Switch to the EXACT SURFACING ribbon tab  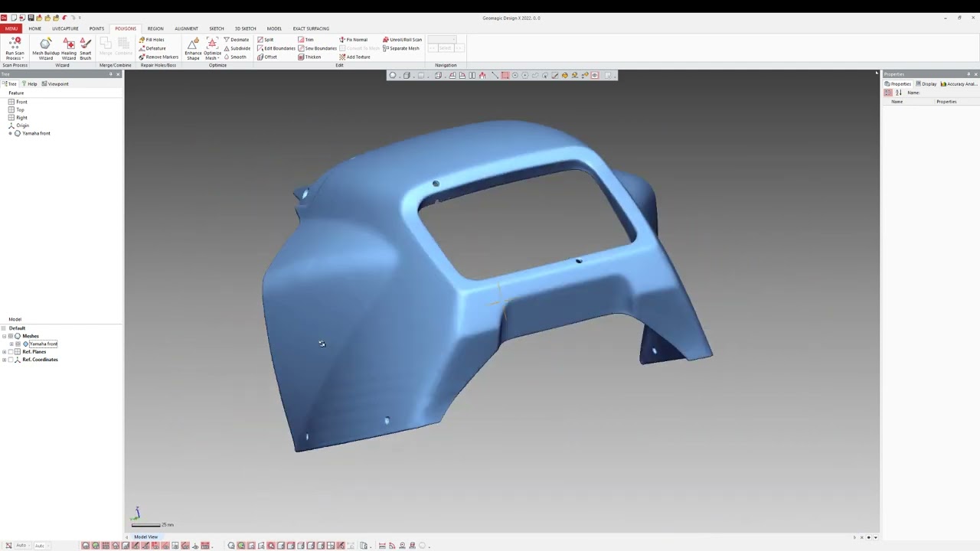point(311,28)
